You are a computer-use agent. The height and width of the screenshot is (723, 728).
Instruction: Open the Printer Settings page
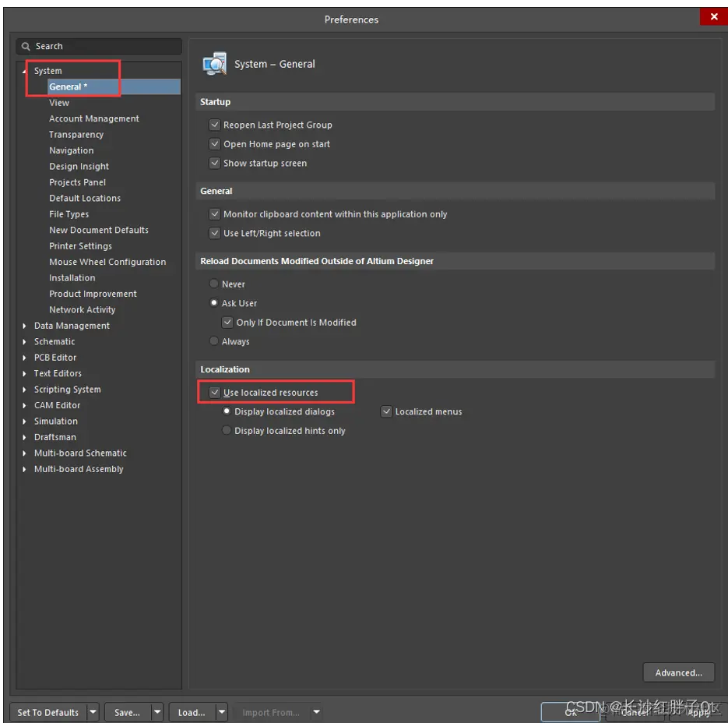click(x=81, y=246)
